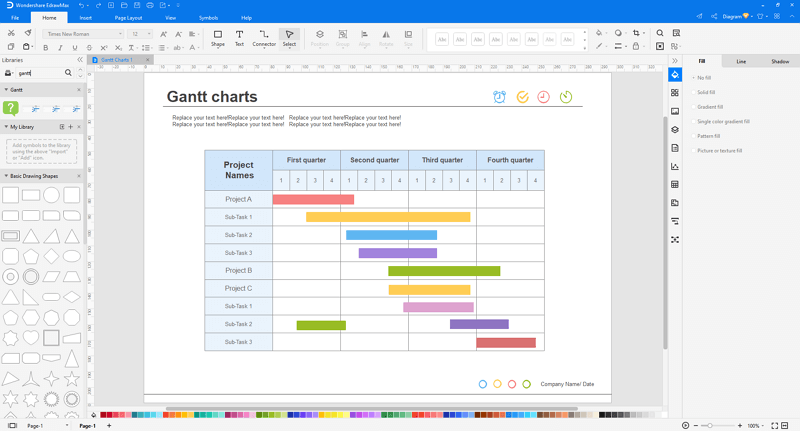Toggle Italic formatting

pos(60,47)
